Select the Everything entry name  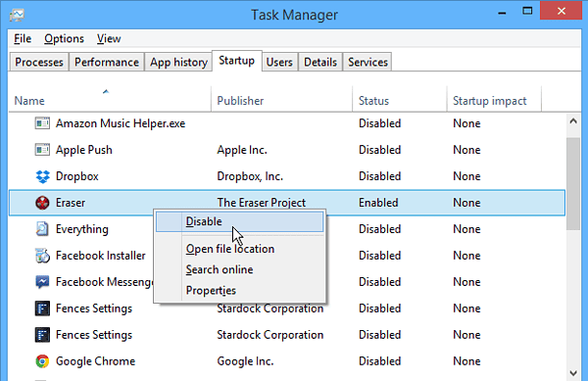pos(81,229)
